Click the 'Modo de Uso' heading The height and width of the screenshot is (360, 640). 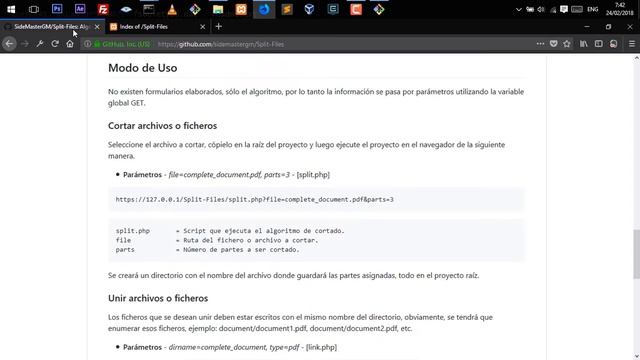[x=142, y=68]
